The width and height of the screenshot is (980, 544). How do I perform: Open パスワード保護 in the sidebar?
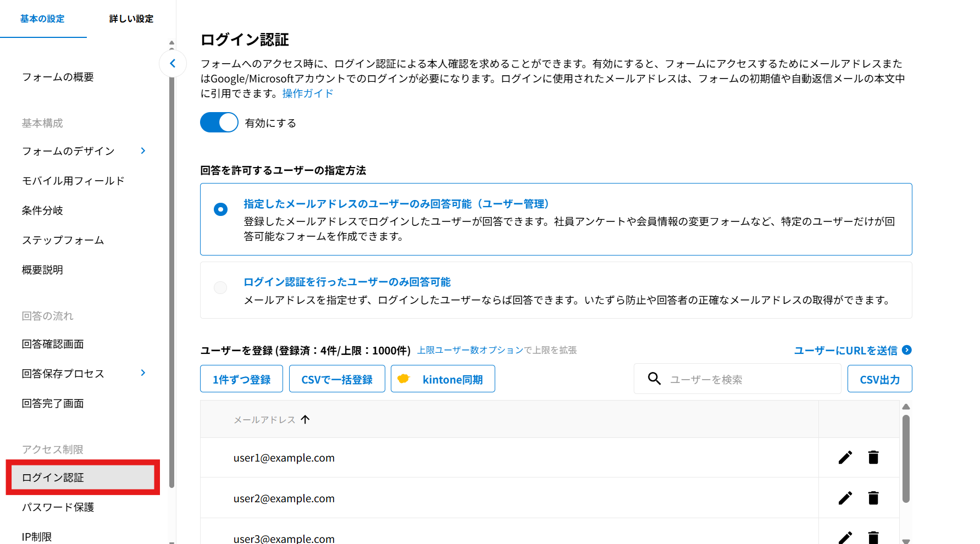click(58, 507)
